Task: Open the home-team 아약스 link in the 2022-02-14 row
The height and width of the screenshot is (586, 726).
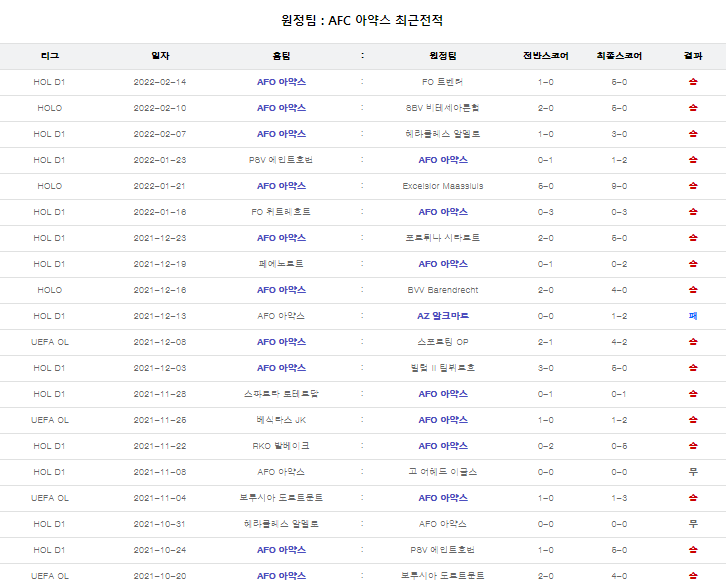Action: pos(281,82)
